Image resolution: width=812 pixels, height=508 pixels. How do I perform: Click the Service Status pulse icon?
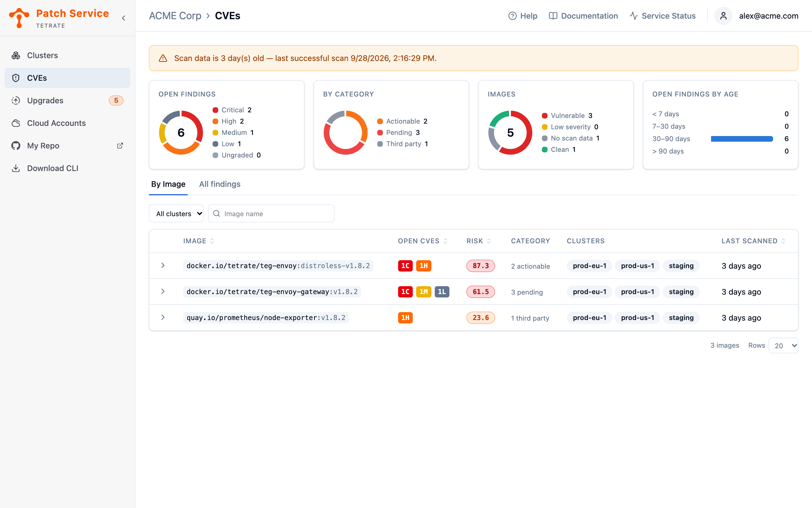pyautogui.click(x=634, y=16)
